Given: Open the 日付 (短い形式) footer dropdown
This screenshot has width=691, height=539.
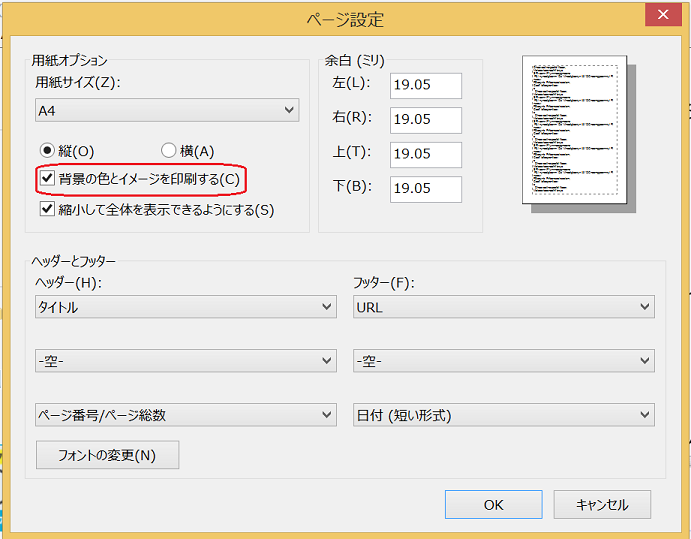Looking at the screenshot, I should pyautogui.click(x=504, y=415).
